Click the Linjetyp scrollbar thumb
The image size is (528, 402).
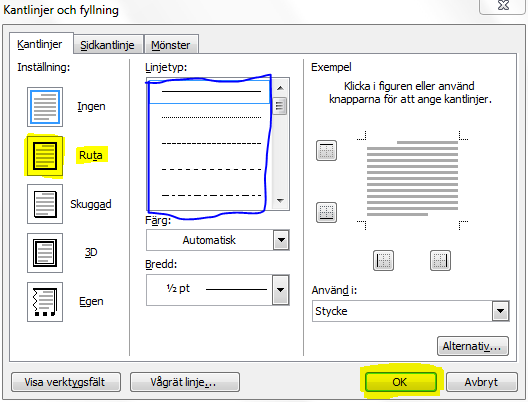coord(280,106)
